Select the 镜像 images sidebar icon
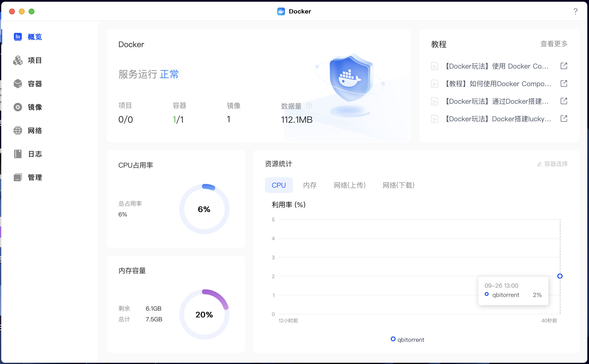Screen dimensions: 589x364 pyautogui.click(x=18, y=107)
